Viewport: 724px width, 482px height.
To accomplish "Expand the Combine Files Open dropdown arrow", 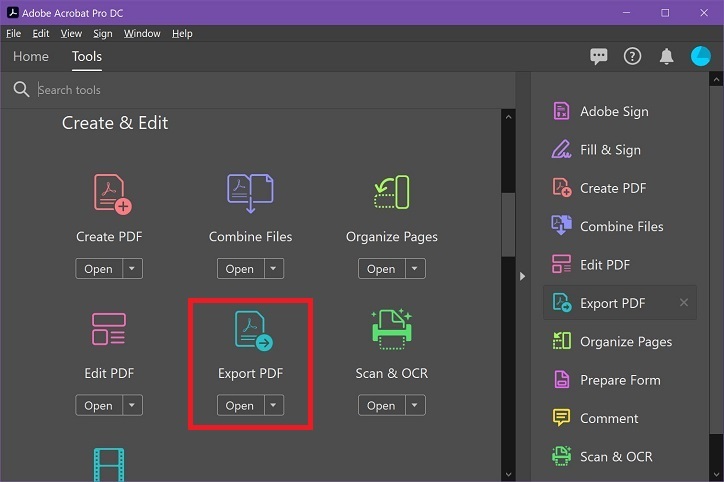I will click(x=273, y=269).
